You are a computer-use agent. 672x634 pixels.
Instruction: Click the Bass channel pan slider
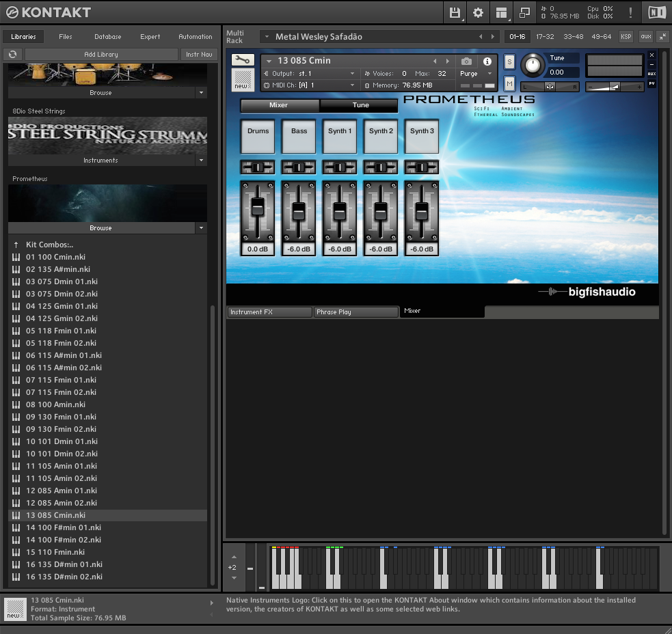(299, 167)
